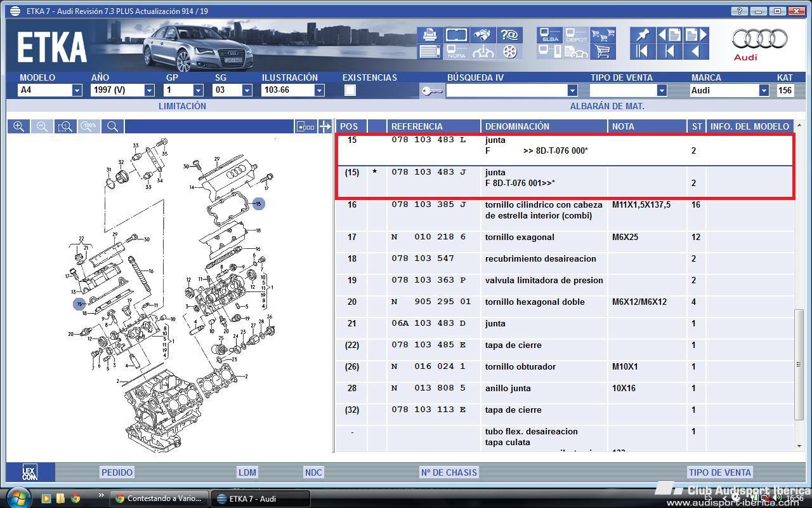Click the plain left arrow icon

click(696, 51)
